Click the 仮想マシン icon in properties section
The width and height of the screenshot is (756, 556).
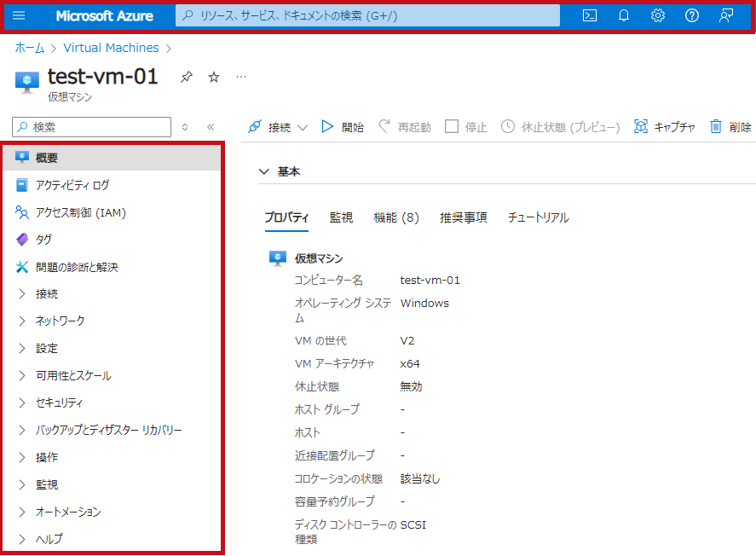pos(278,258)
